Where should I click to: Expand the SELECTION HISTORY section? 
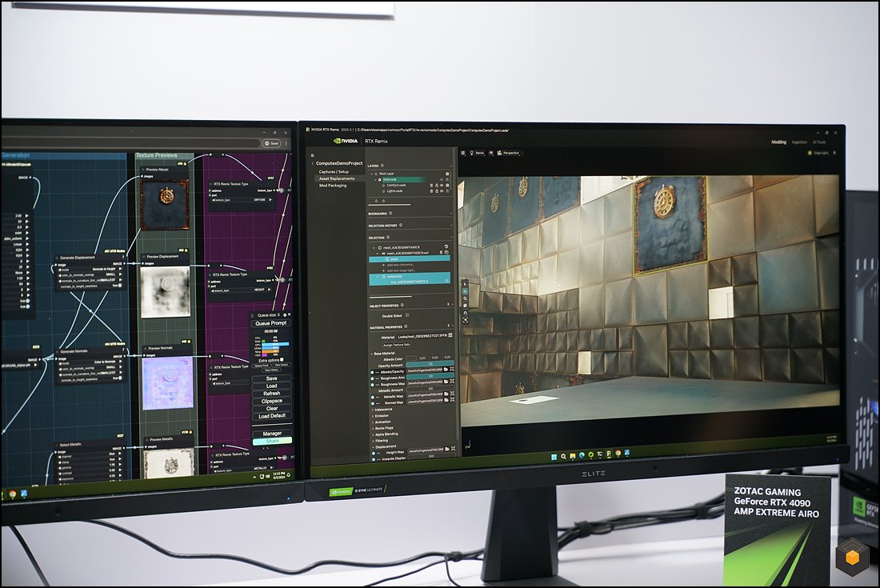(x=451, y=225)
